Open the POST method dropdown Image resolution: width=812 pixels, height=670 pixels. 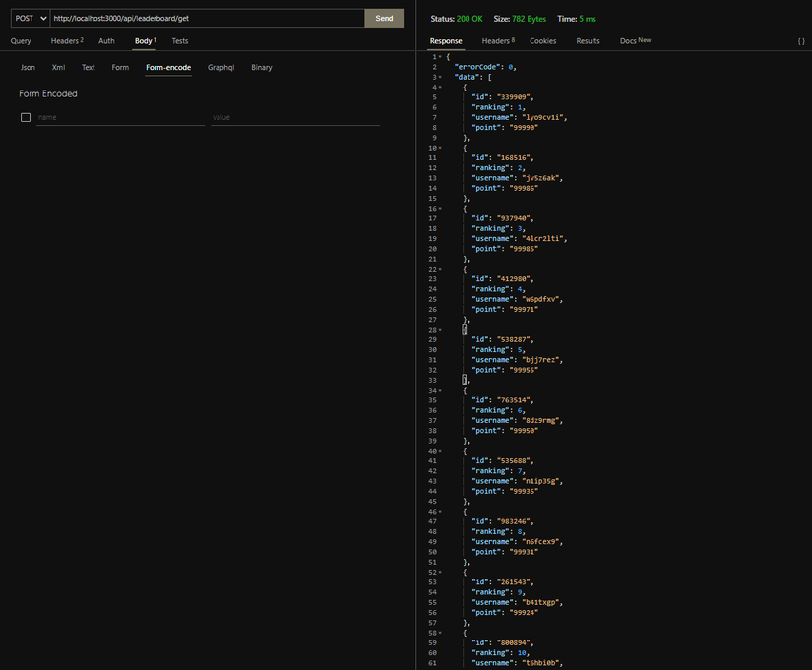tap(31, 18)
